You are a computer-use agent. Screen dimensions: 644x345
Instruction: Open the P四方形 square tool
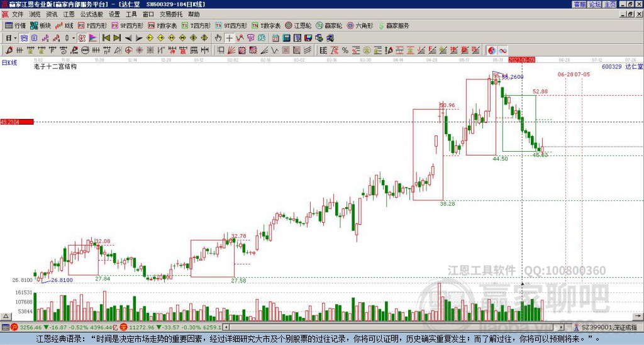tap(92, 25)
